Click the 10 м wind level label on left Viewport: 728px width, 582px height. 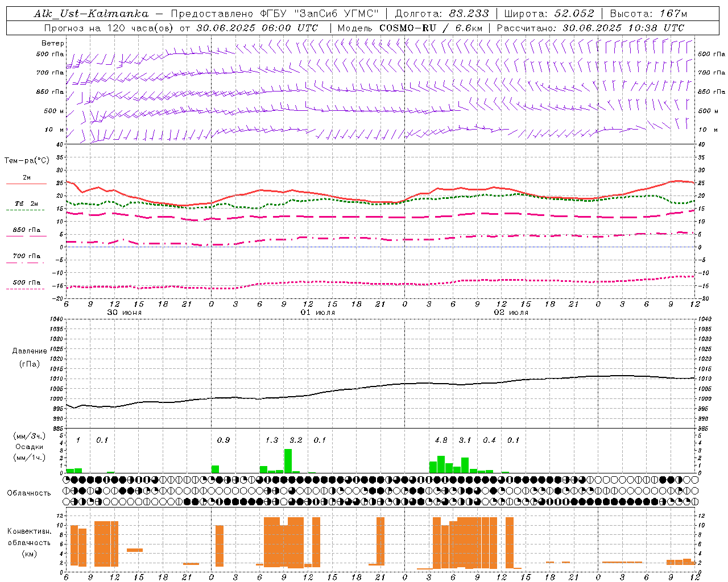point(55,130)
